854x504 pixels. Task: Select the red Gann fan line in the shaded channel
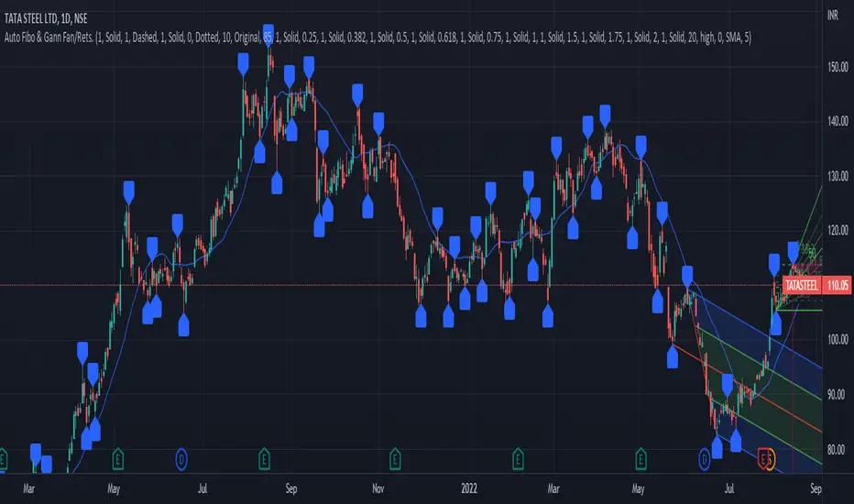point(748,388)
